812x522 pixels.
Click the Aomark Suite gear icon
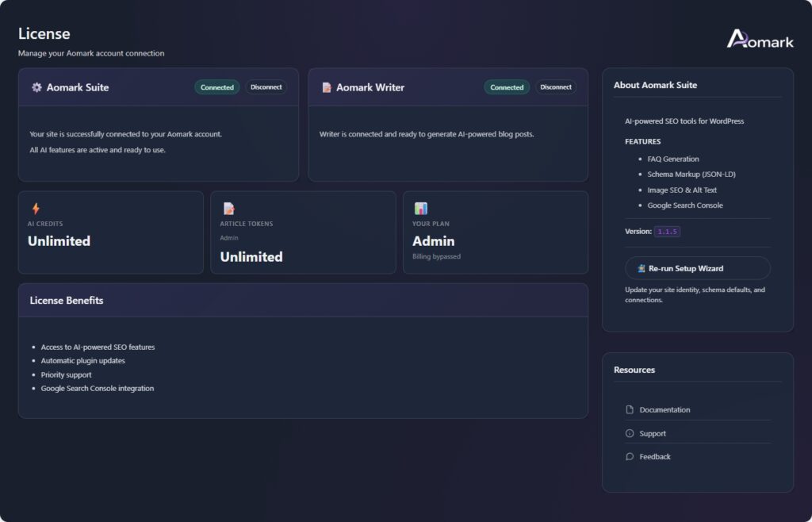pyautogui.click(x=35, y=87)
